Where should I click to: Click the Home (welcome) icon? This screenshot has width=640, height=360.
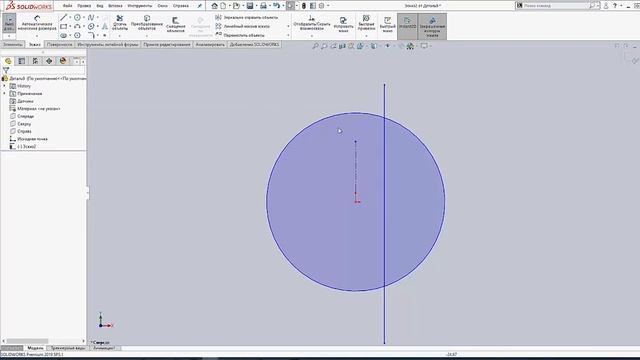214,6
